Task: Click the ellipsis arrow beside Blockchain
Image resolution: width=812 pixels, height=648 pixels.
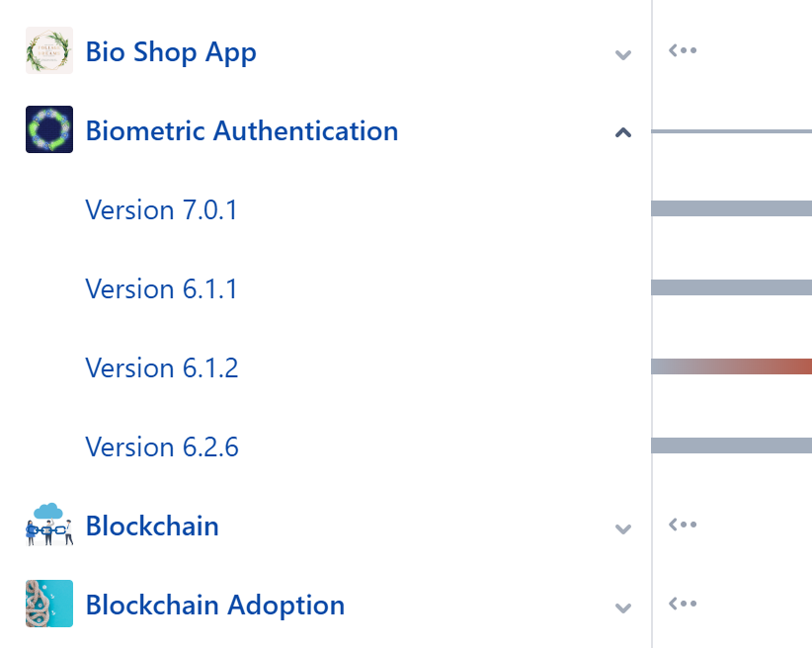Action: tap(683, 525)
